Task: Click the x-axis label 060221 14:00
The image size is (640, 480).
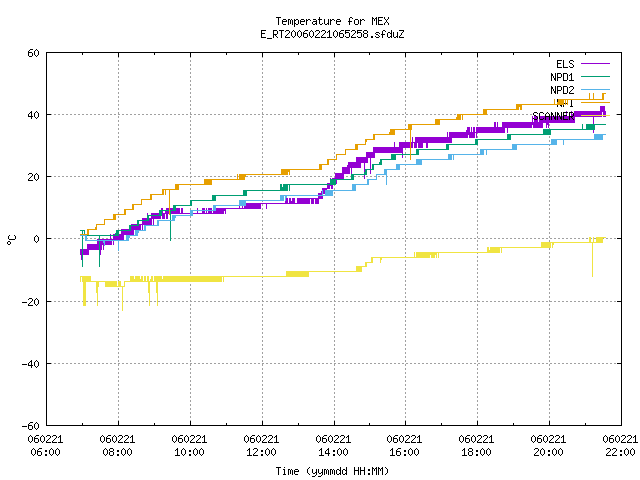Action: [333, 446]
